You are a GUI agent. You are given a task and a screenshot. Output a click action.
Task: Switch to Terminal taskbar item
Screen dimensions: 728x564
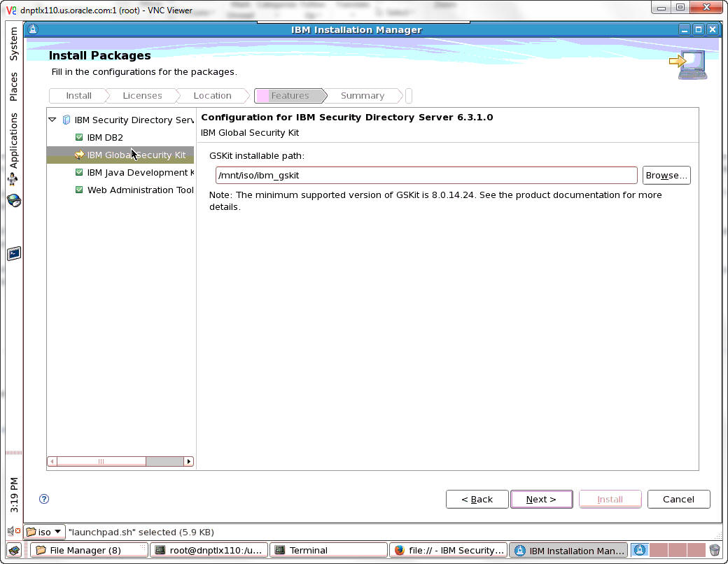(x=328, y=551)
